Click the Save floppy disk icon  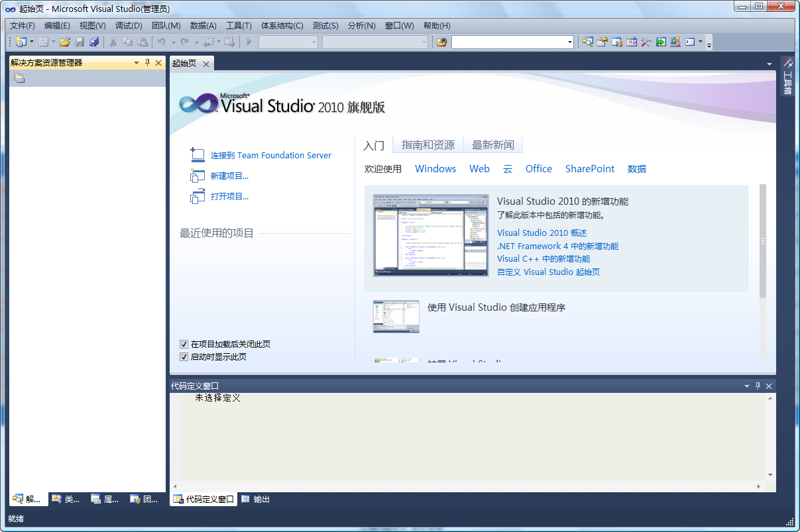tap(80, 42)
